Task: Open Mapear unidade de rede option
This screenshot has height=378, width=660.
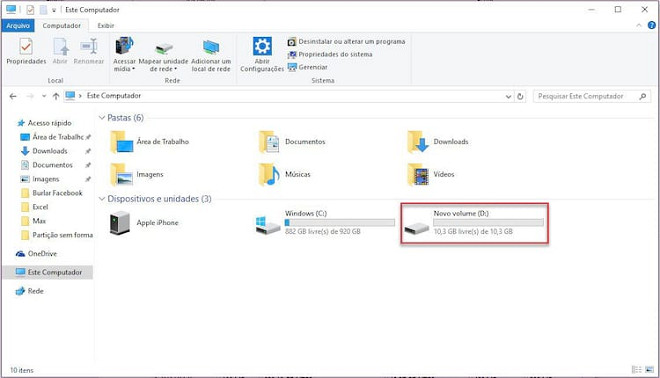Action: 163,54
